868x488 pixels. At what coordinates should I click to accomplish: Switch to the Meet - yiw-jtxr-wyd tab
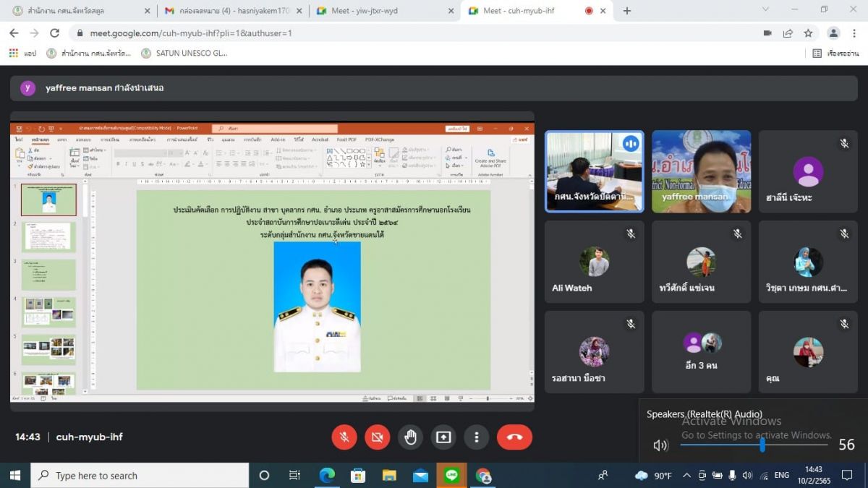(x=383, y=11)
